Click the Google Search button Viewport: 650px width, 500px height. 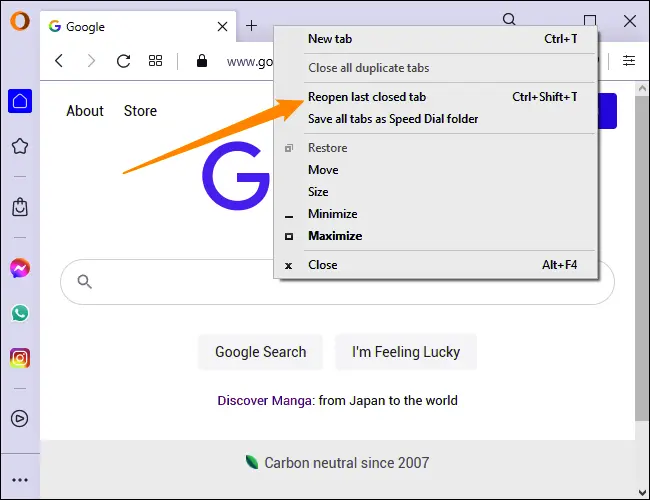(260, 352)
